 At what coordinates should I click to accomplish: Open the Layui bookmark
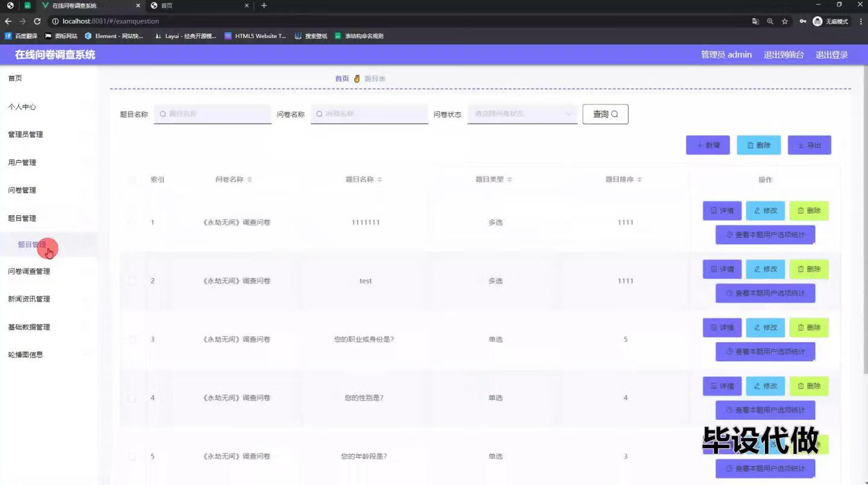coord(186,36)
